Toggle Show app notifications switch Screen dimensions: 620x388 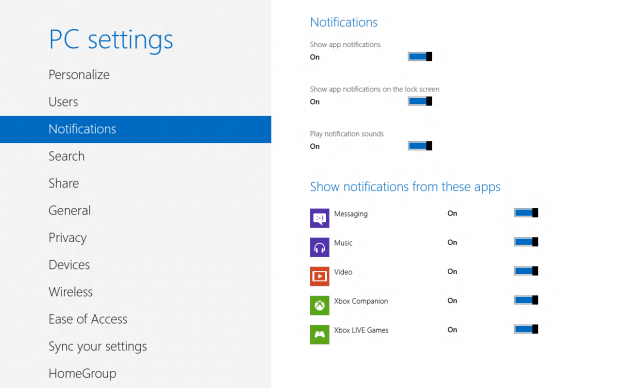tap(420, 57)
